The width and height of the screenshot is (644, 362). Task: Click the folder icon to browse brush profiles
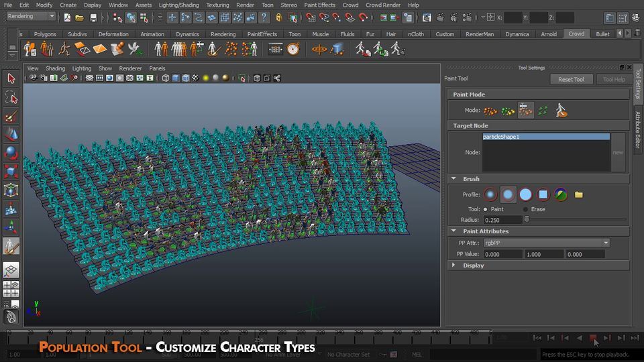579,195
